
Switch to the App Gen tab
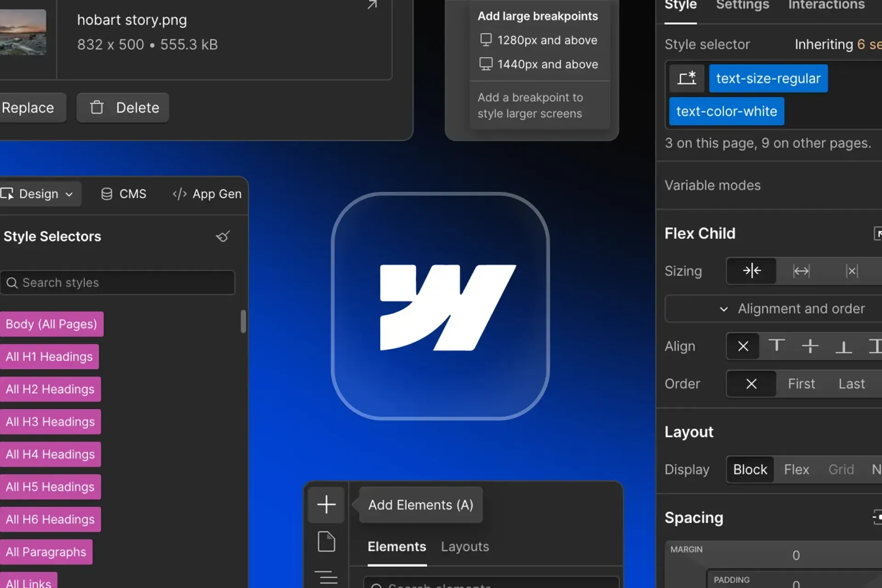[207, 194]
